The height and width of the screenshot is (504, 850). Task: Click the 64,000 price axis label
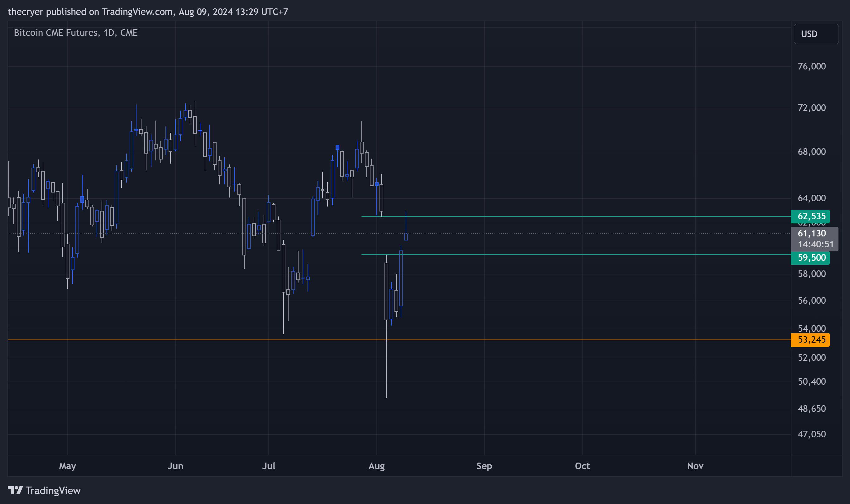[812, 198]
